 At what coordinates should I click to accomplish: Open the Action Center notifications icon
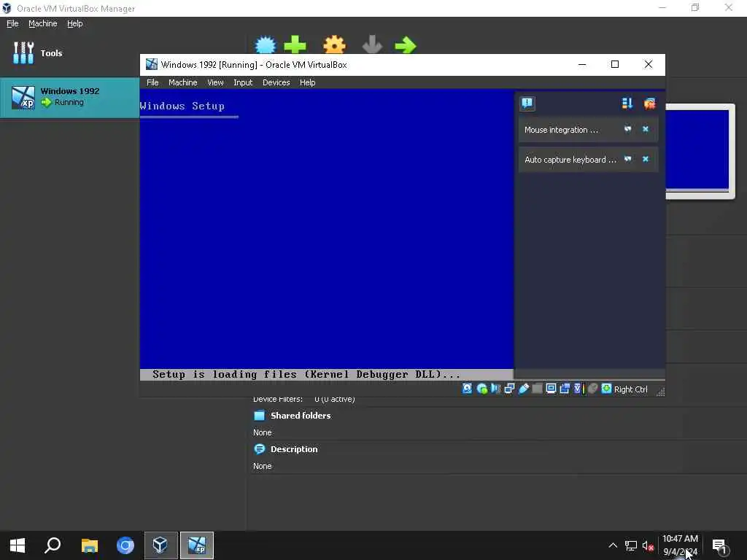pos(720,545)
